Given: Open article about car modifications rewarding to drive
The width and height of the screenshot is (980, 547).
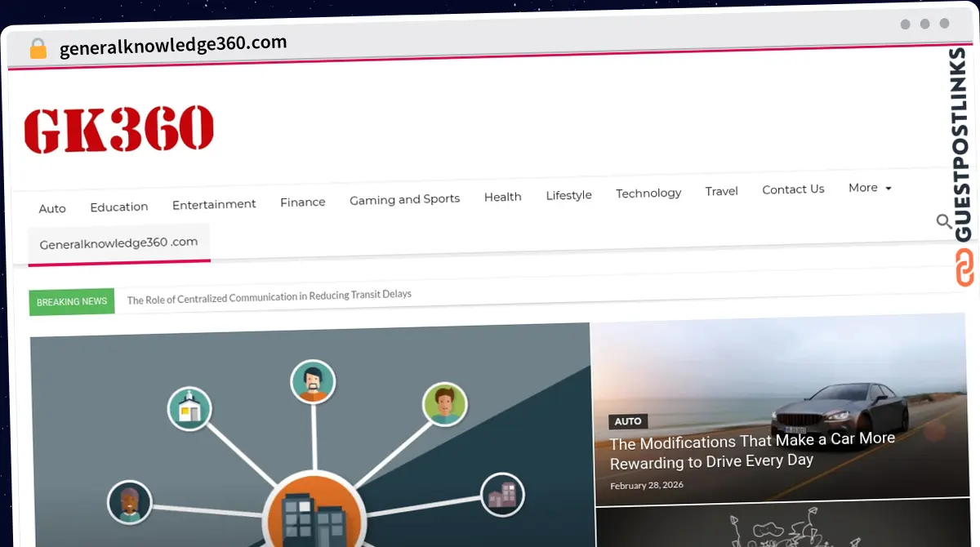Looking at the screenshot, I should (x=752, y=451).
